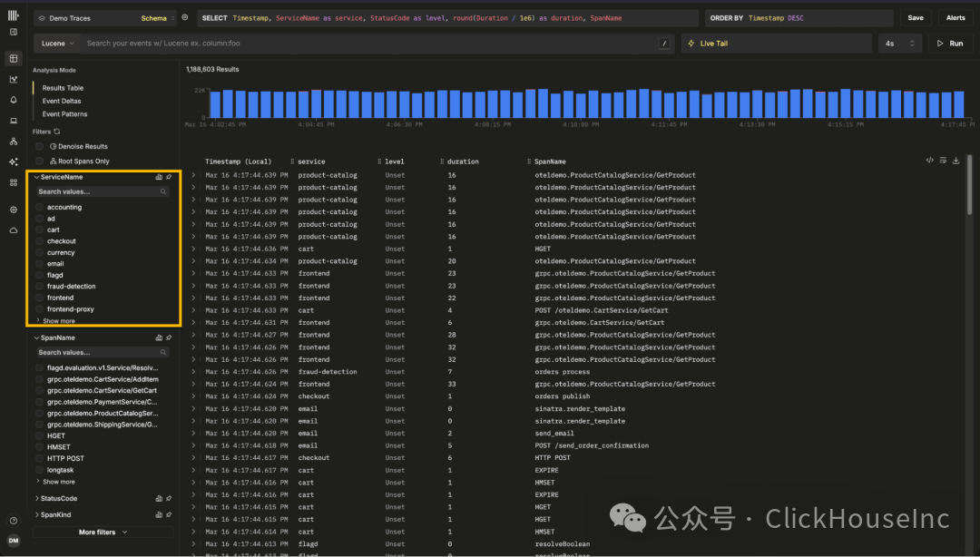Click inside the Lucene search events field

pyautogui.click(x=368, y=44)
